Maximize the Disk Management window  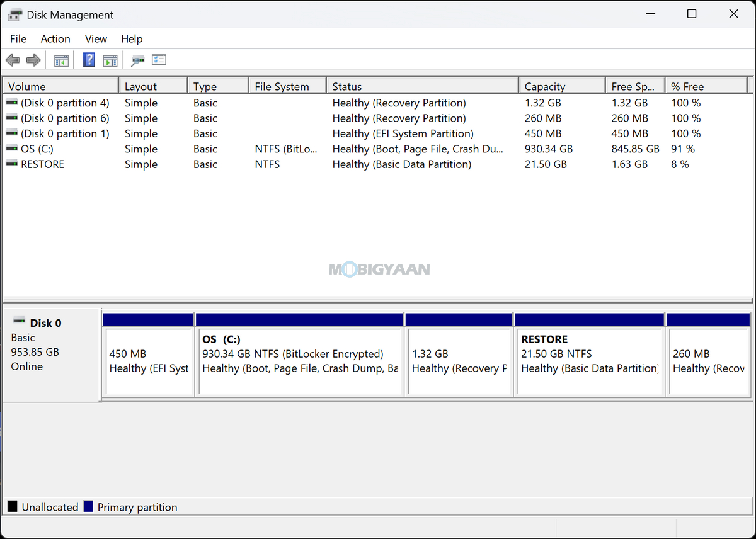point(692,14)
